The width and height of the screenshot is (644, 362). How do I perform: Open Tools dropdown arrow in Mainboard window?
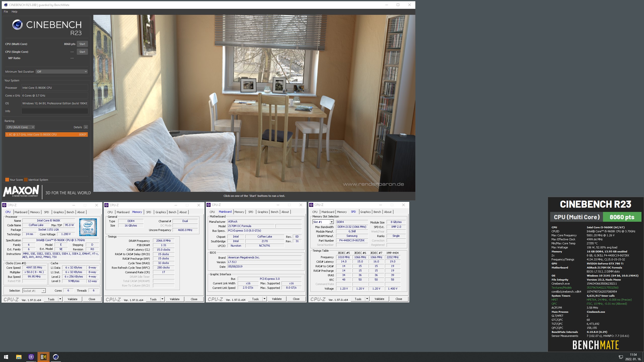point(264,299)
